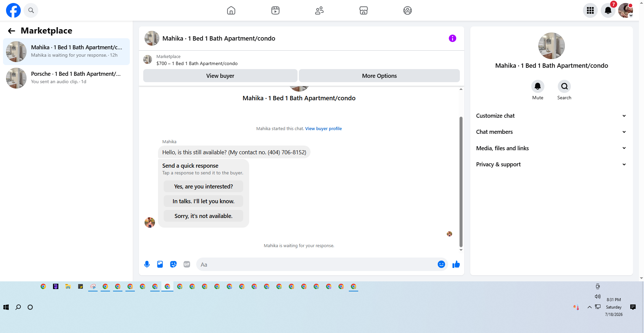Open the Windows Start menu
Image resolution: width=644 pixels, height=333 pixels.
6,307
